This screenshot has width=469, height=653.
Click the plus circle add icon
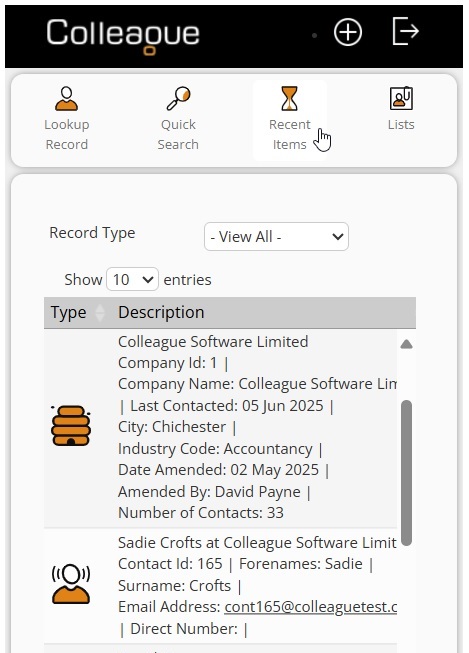pos(348,32)
